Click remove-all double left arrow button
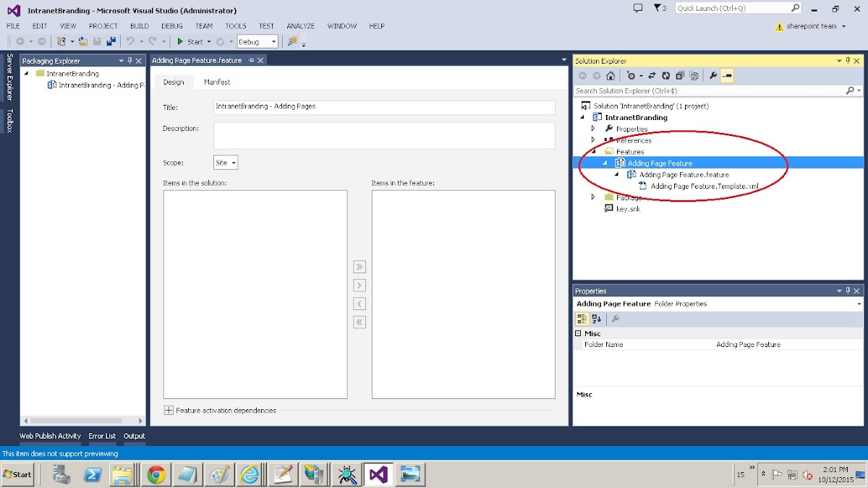 point(359,322)
